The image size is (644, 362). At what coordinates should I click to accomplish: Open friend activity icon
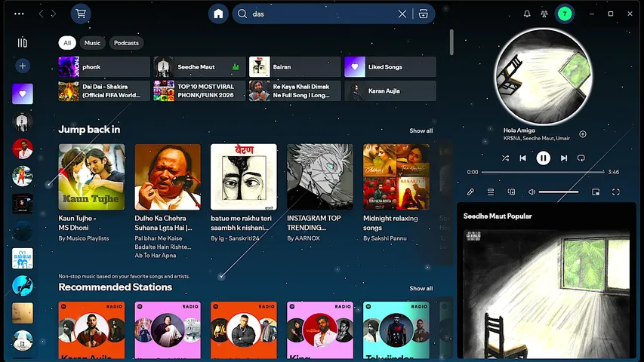544,14
